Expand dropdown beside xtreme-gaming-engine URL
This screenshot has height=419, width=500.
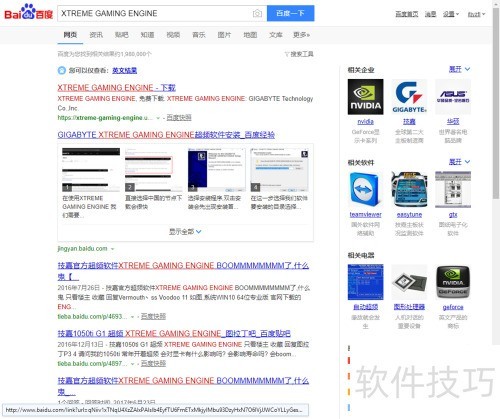pos(158,118)
